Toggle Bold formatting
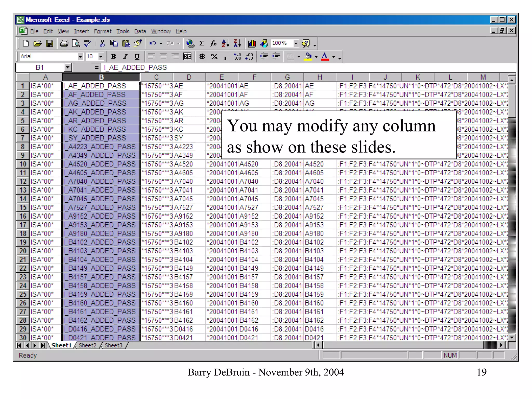 114,56
